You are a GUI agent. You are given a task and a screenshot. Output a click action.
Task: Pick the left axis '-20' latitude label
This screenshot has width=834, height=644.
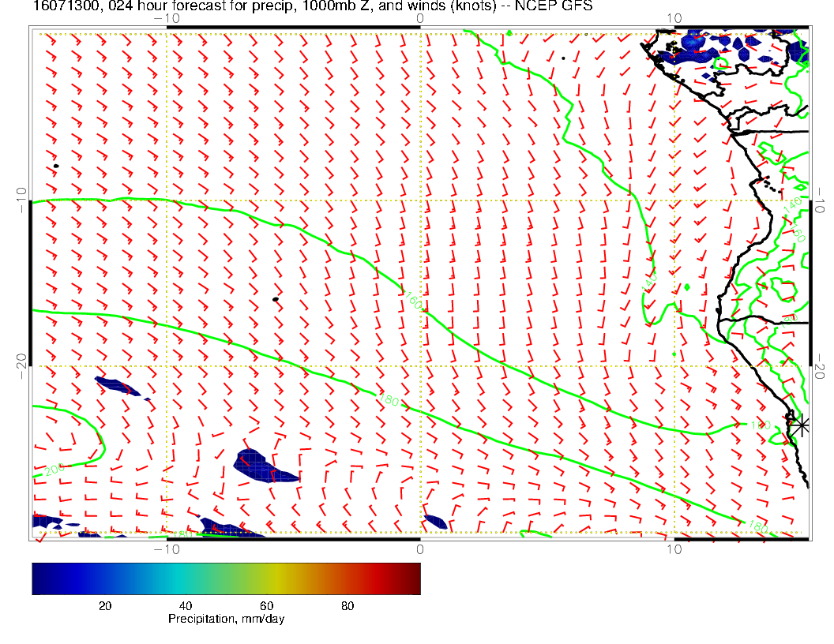tap(22, 366)
